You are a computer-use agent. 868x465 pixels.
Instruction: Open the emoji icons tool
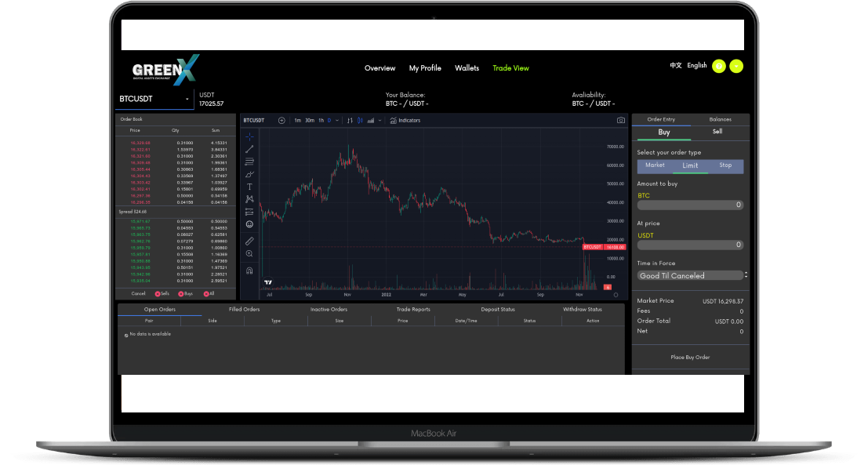click(249, 224)
